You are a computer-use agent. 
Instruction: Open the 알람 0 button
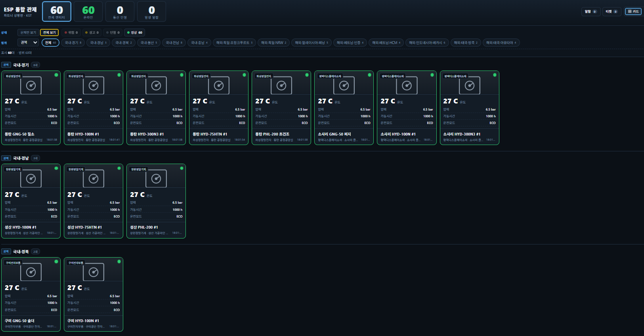(591, 11)
